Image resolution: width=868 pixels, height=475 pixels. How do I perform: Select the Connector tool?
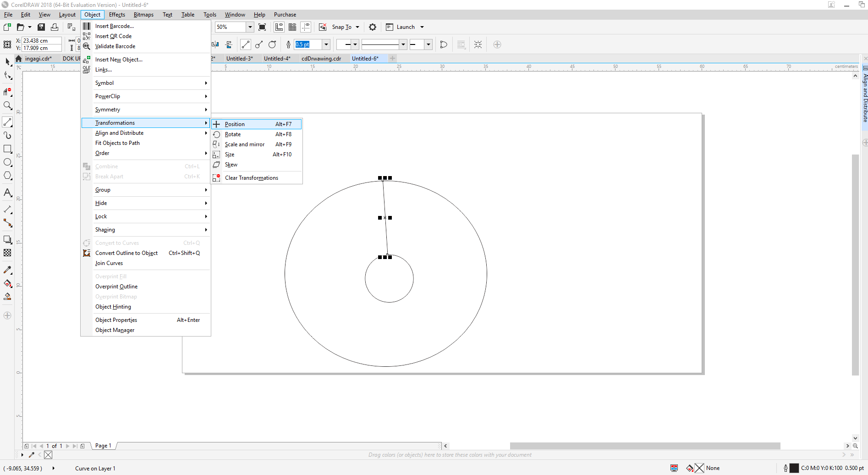pos(7,223)
